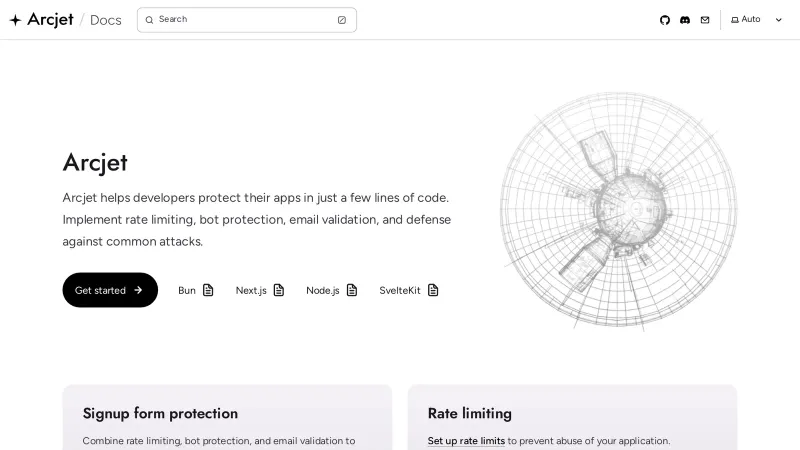This screenshot has height=450, width=800.
Task: Open the Arcjet GitHub icon link
Action: 665,20
